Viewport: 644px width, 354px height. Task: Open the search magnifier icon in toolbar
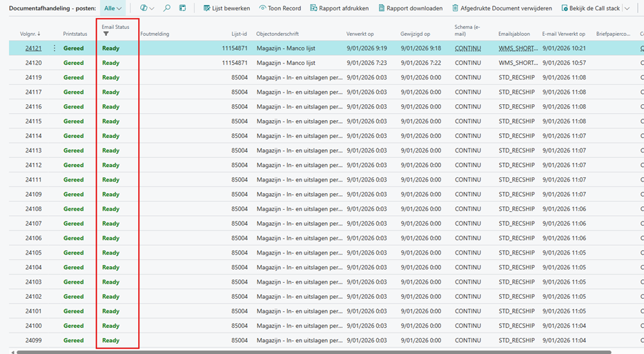[x=166, y=8]
